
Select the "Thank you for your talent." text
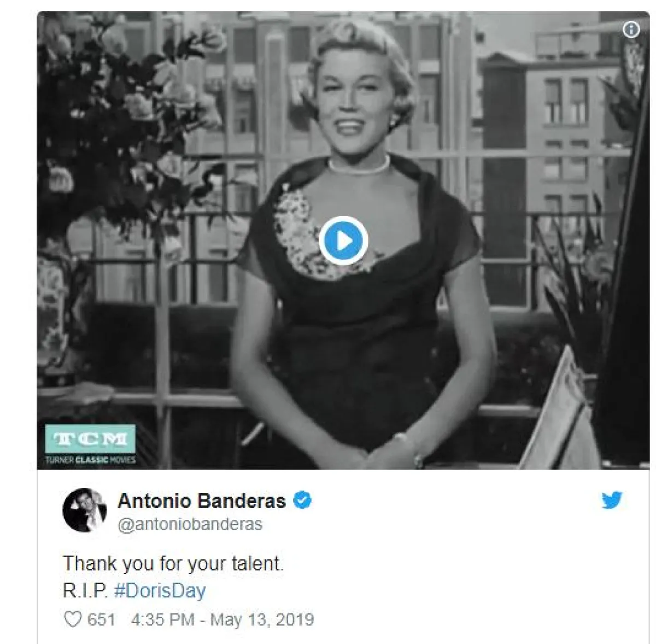coord(173,563)
